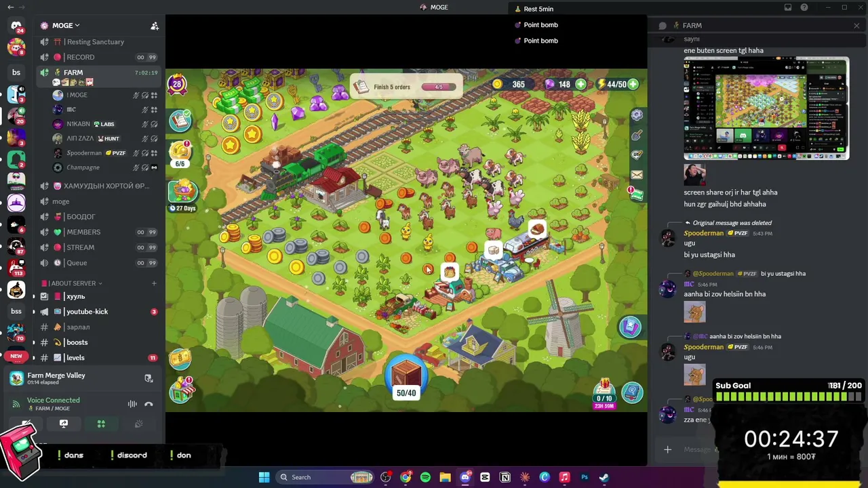
Task: Disconnect from the voice channel
Action: pos(149,404)
